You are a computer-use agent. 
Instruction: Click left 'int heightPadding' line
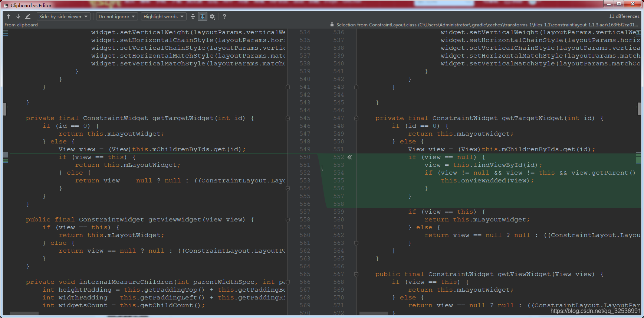(164, 290)
